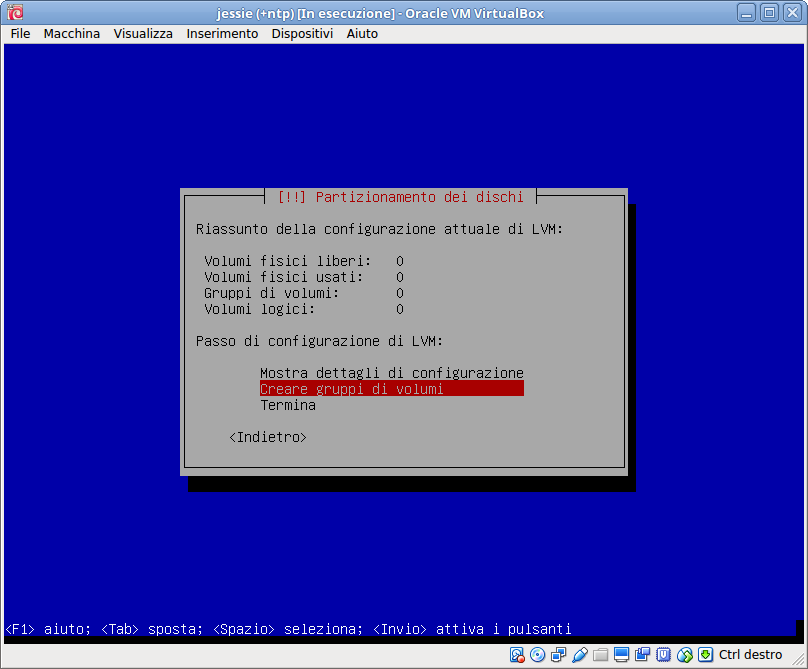Click the keyboard capture green arrow icon
The width and height of the screenshot is (808, 669).
[x=705, y=655]
